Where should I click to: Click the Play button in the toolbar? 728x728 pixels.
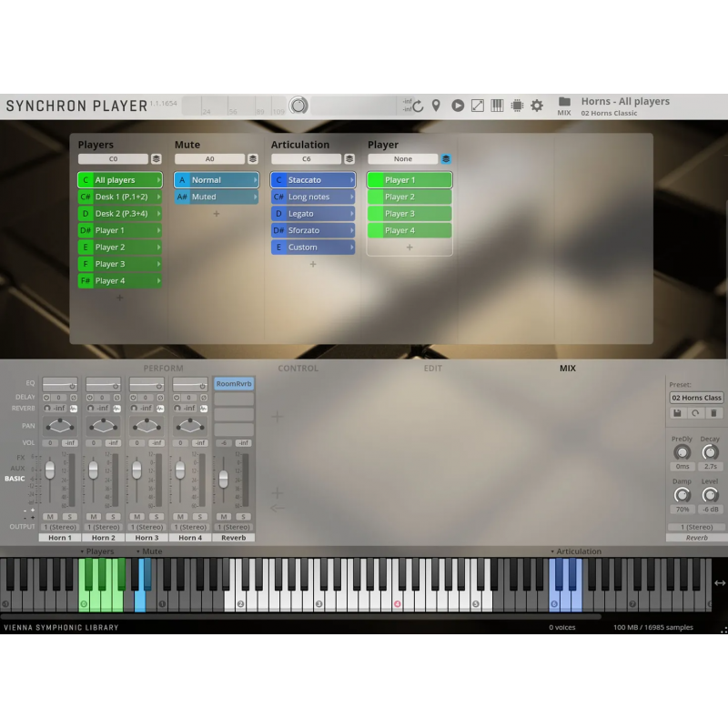(458, 105)
